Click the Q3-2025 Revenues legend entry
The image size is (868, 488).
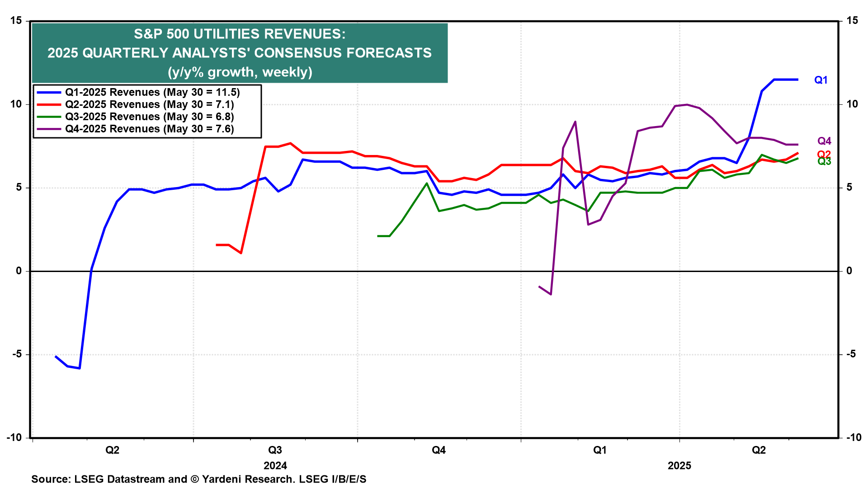(x=149, y=117)
